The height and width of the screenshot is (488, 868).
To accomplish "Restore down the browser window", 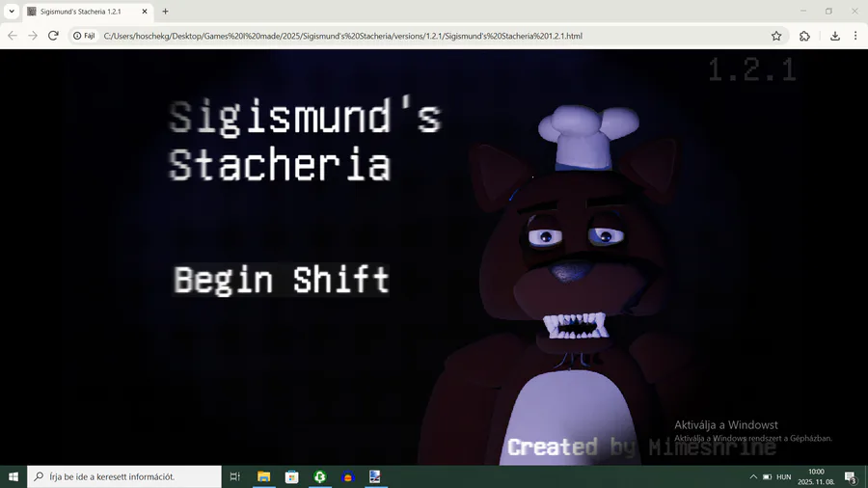I will (828, 11).
